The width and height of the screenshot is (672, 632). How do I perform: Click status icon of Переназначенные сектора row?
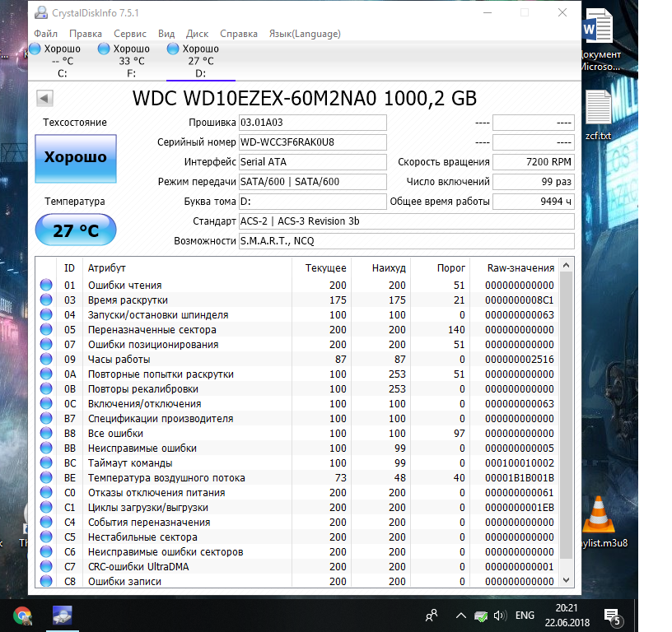pyautogui.click(x=46, y=329)
